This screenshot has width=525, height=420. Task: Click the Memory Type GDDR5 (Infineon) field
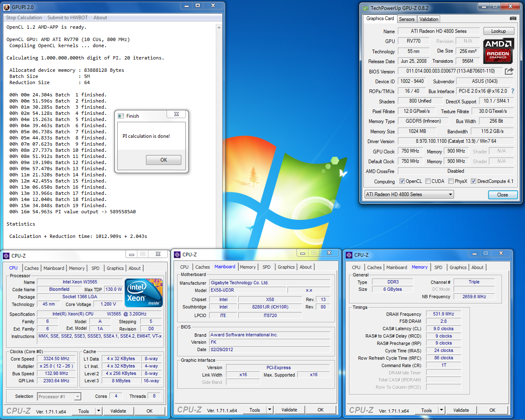423,121
